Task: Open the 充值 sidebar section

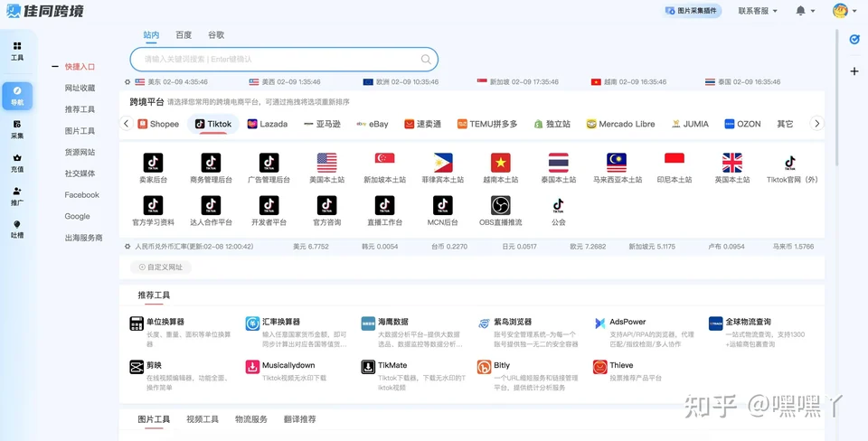Action: [x=17, y=163]
